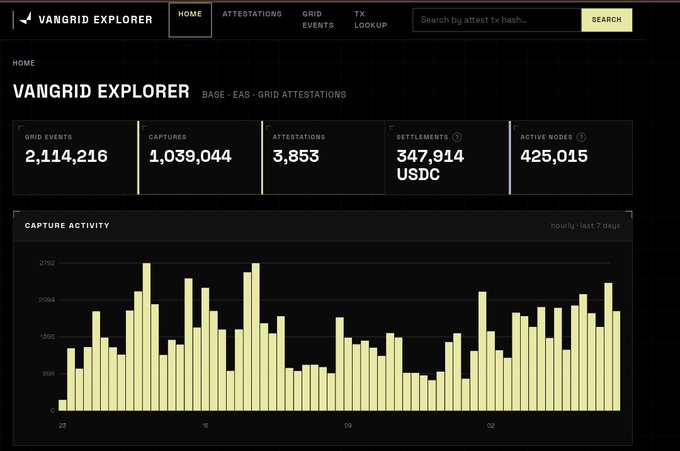Click the value 425,015
Viewport: 680px width, 451px height.
coord(554,156)
